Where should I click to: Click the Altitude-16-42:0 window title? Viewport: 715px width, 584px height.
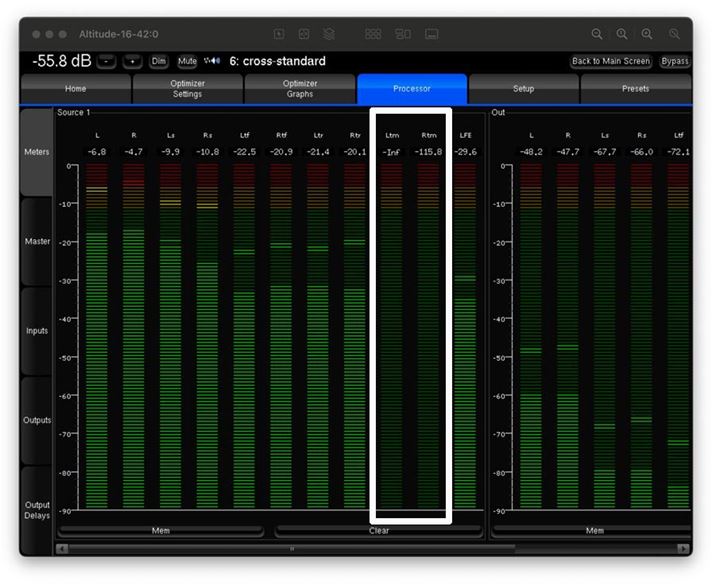(x=119, y=34)
